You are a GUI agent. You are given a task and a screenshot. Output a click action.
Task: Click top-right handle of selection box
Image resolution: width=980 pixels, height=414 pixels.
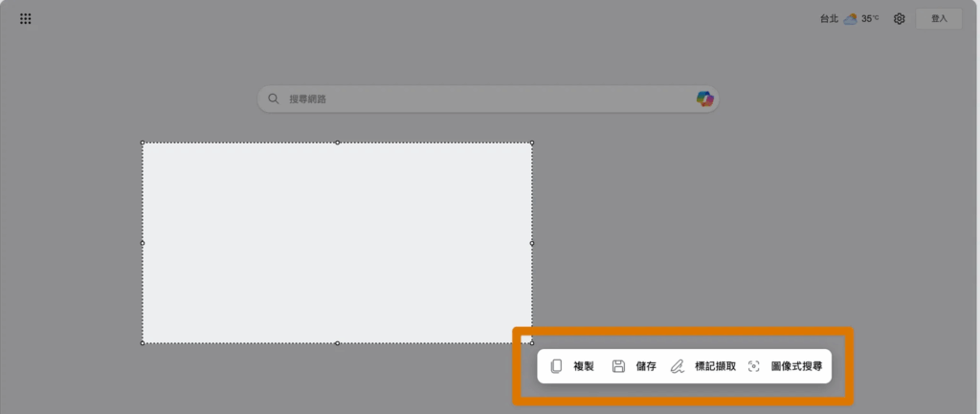coord(532,142)
